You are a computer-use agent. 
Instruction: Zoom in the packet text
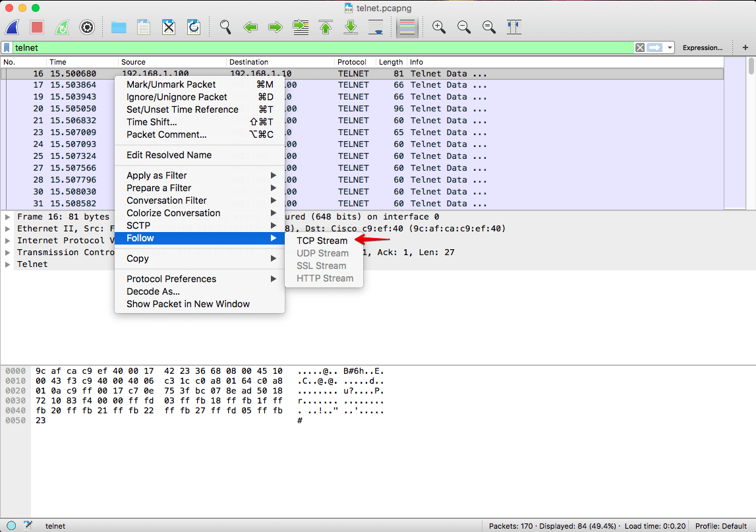pos(439,27)
